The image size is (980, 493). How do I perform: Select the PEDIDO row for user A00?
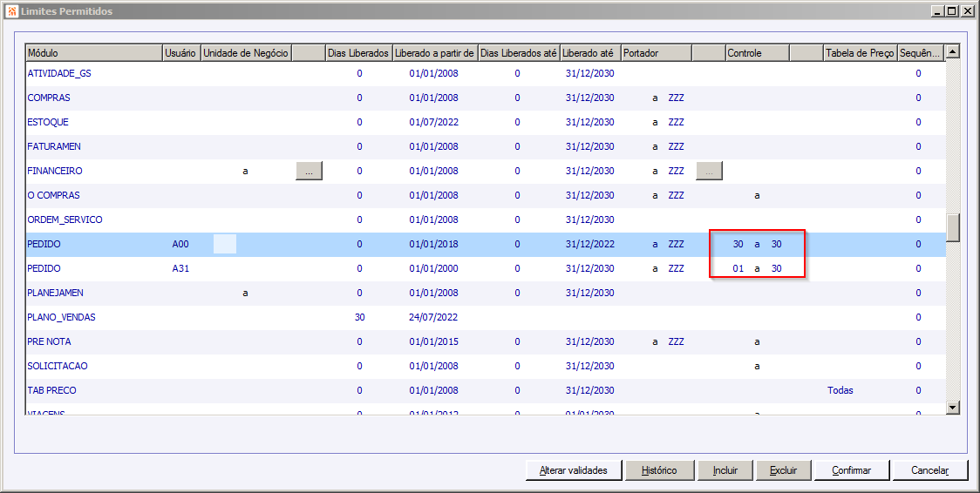coord(485,244)
